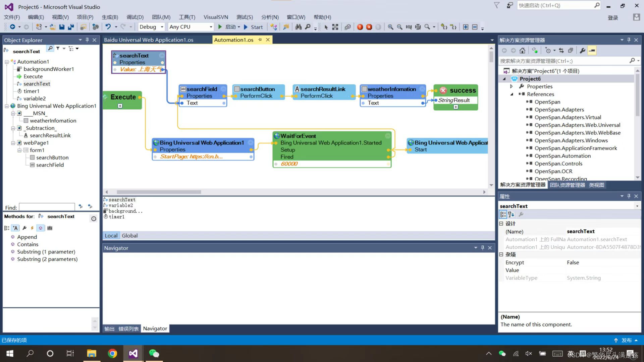
Task: Click the Undo toolbar icon
Action: [108, 27]
